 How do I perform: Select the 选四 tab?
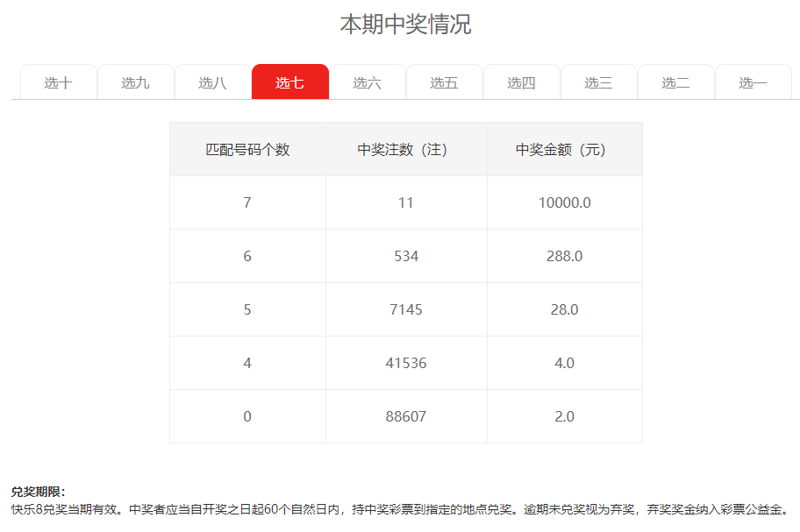click(521, 82)
